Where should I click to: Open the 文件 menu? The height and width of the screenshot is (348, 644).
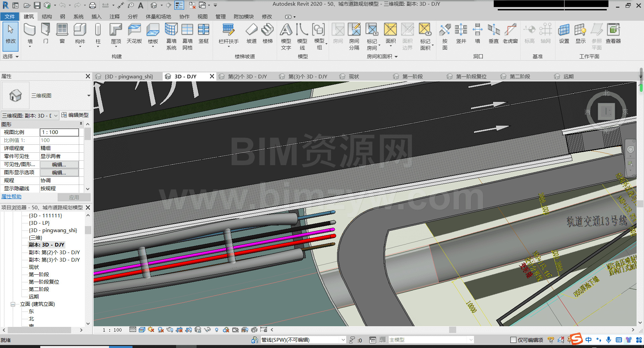click(x=10, y=16)
